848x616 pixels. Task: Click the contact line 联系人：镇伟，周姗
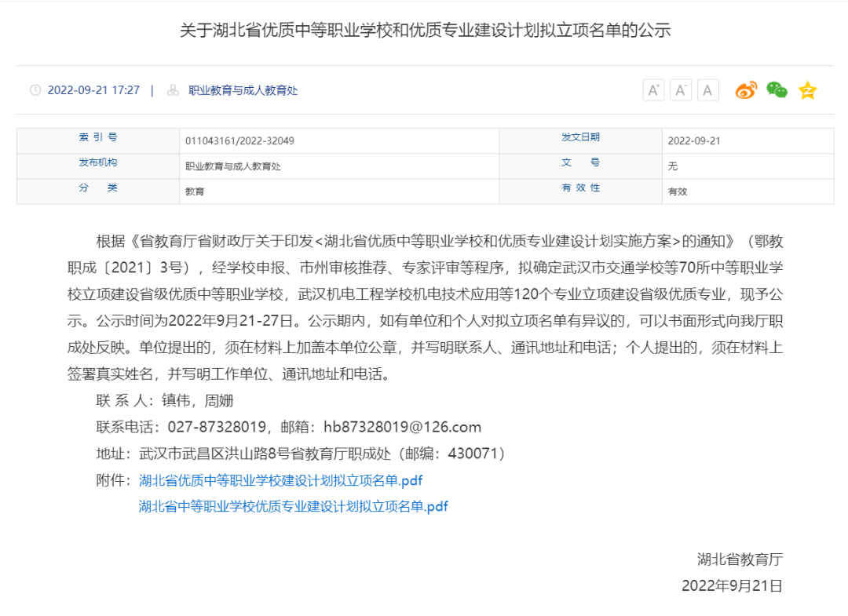coord(164,400)
